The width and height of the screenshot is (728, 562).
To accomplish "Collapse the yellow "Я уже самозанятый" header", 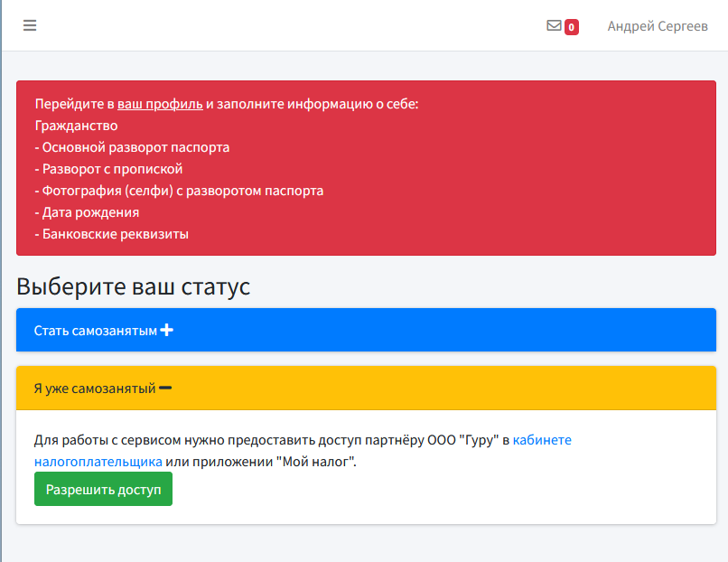I will coord(95,389).
